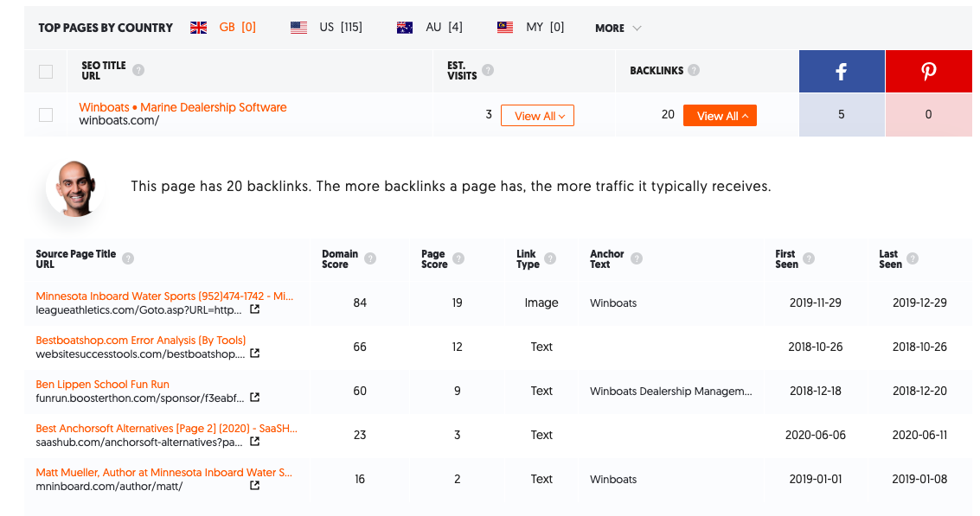Click the winboats.com/ URL text
This screenshot has height=516, width=980.
(118, 120)
